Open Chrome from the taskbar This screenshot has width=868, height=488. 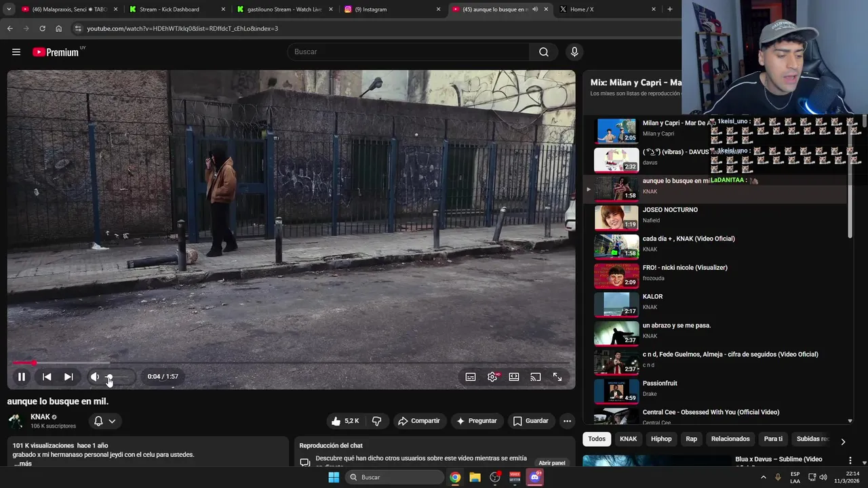(x=455, y=477)
